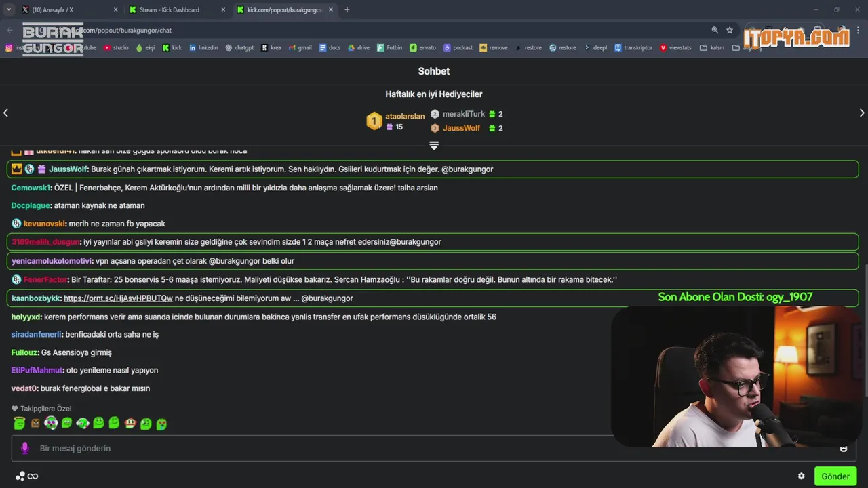The height and width of the screenshot is (488, 868).
Task: Go to previous leaderboard with left arrow
Action: pos(5,113)
